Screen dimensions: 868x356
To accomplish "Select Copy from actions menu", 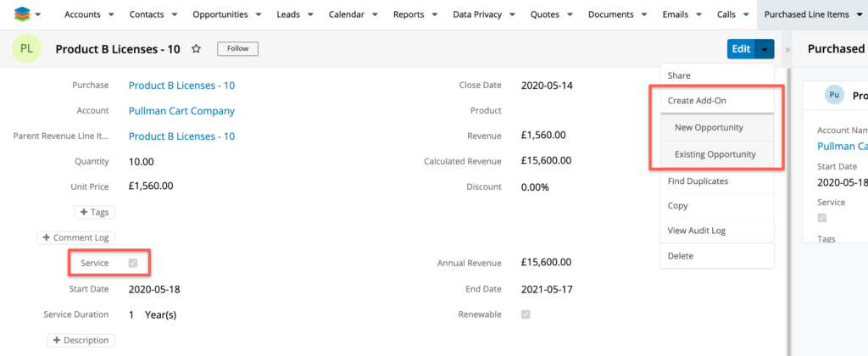I will [x=717, y=205].
